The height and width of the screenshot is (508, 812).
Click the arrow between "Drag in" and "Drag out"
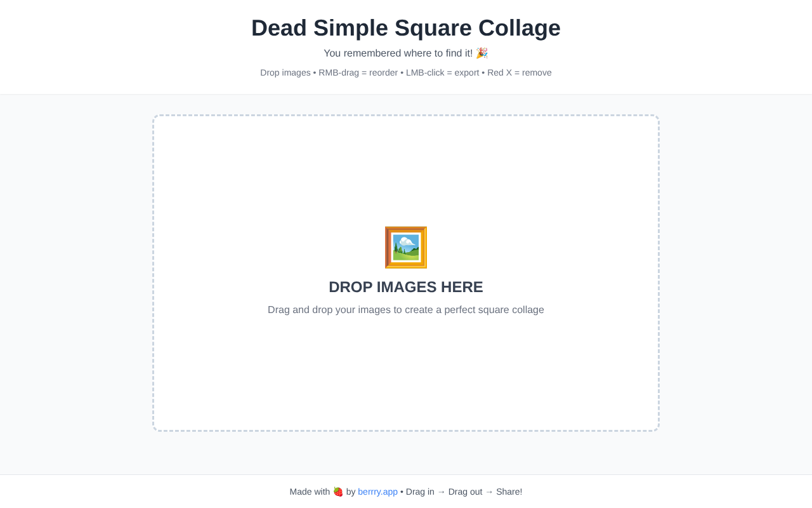[442, 491]
